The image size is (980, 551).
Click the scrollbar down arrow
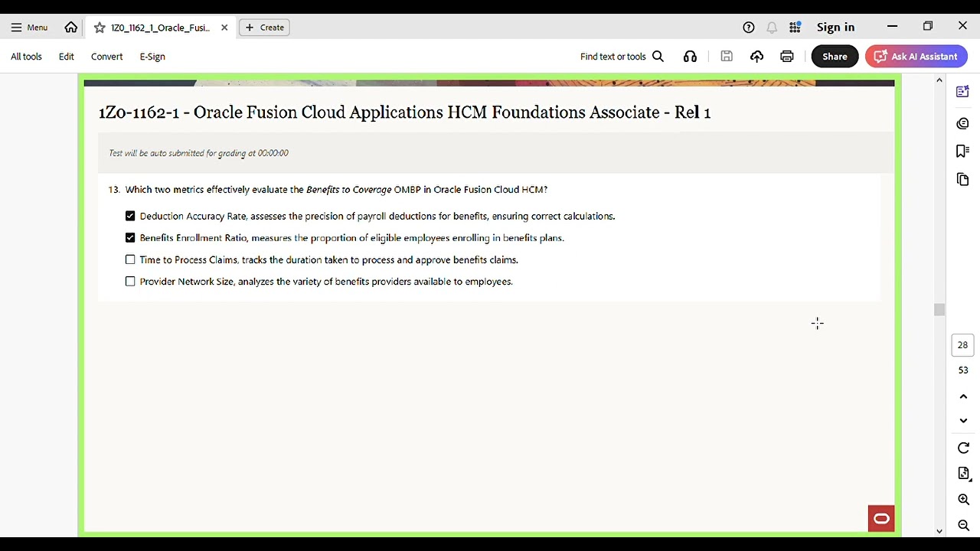coord(939,530)
